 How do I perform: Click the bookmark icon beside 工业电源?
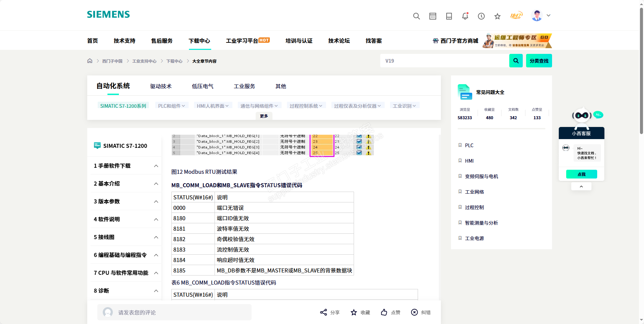pyautogui.click(x=460, y=238)
